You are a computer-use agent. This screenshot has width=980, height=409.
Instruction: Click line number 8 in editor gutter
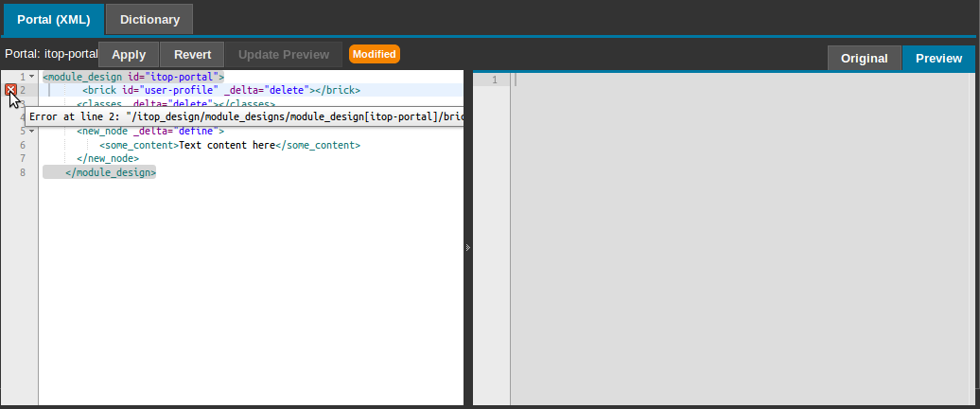(x=22, y=173)
